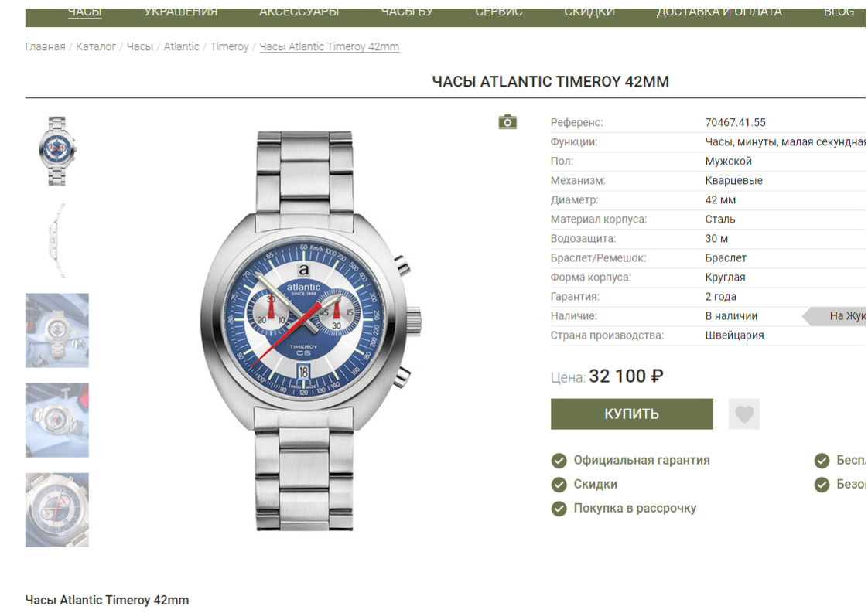Click the КУПИТЬ buy button
The height and width of the screenshot is (613, 868).
[631, 414]
